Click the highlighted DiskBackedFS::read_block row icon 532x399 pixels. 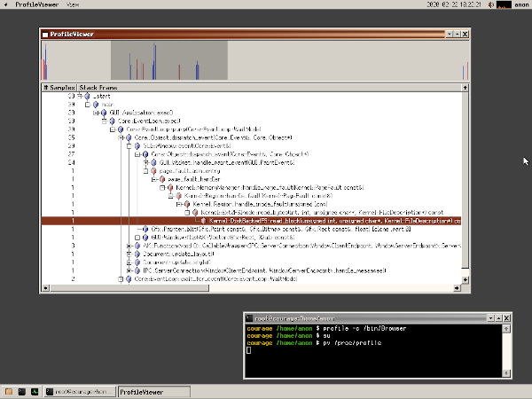point(204,221)
